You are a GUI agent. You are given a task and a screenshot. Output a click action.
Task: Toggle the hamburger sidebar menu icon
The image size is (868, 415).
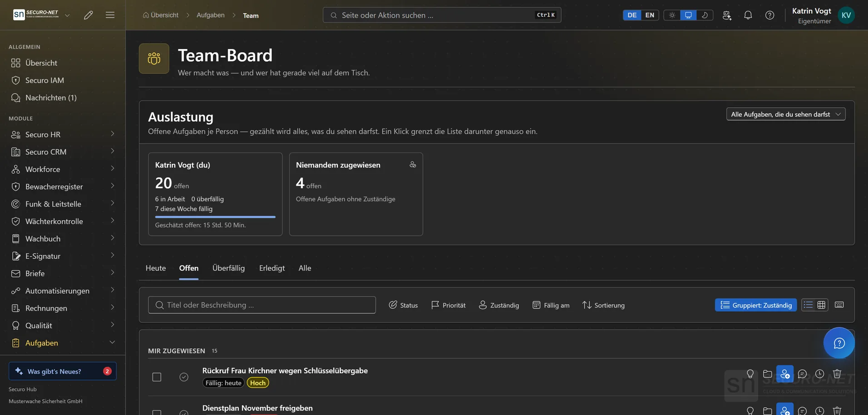tap(110, 15)
